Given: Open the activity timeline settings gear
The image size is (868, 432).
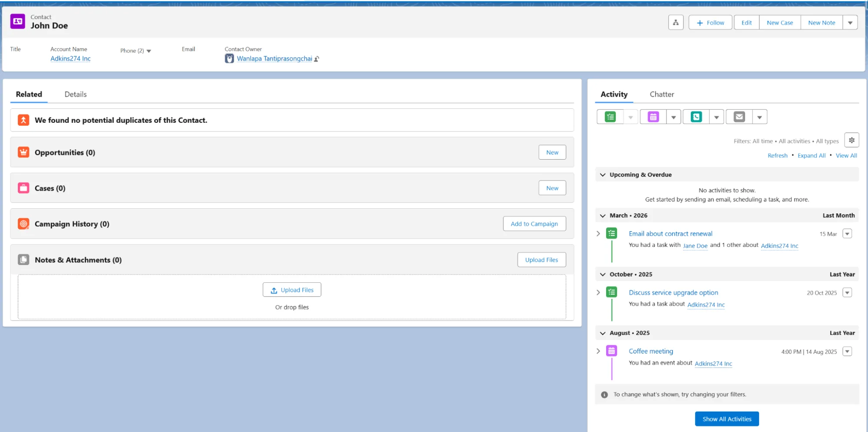Looking at the screenshot, I should point(851,140).
